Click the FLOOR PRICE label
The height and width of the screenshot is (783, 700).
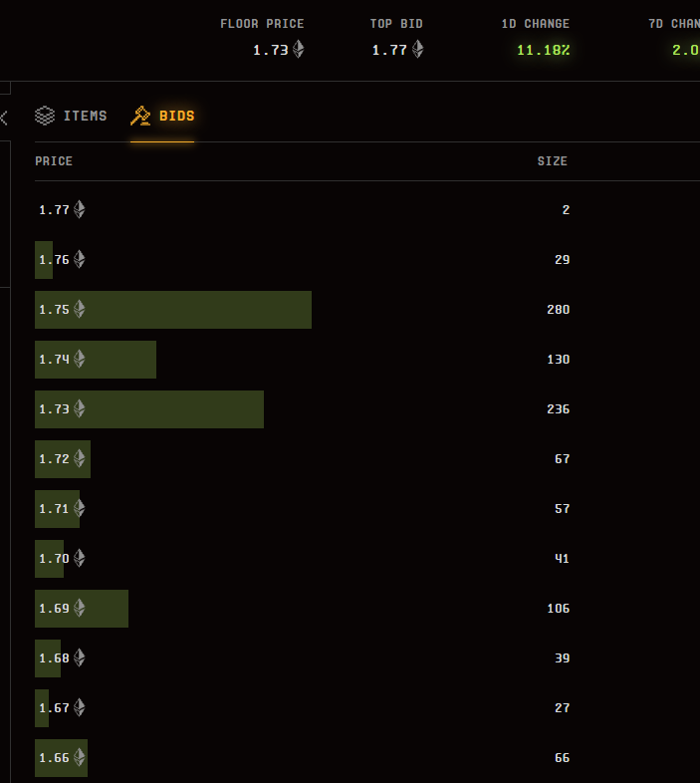tap(262, 24)
